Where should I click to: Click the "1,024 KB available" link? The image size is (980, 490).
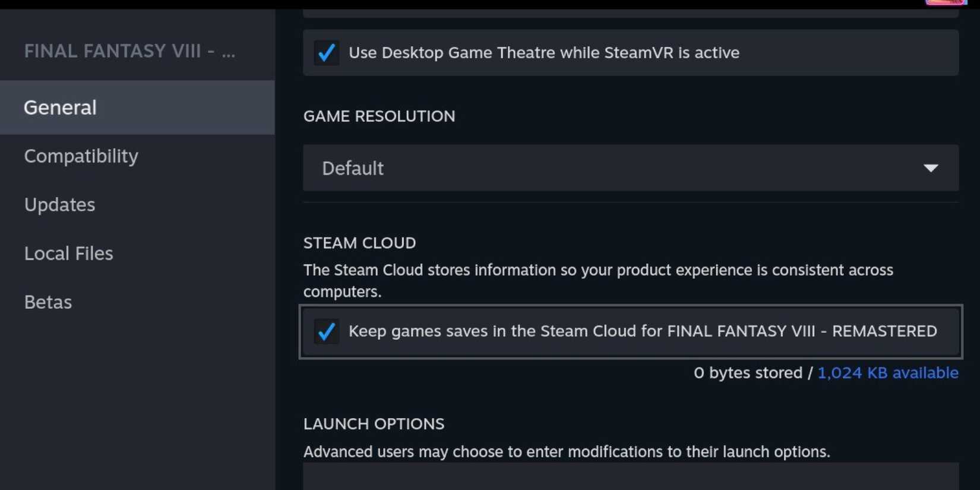[x=887, y=373]
